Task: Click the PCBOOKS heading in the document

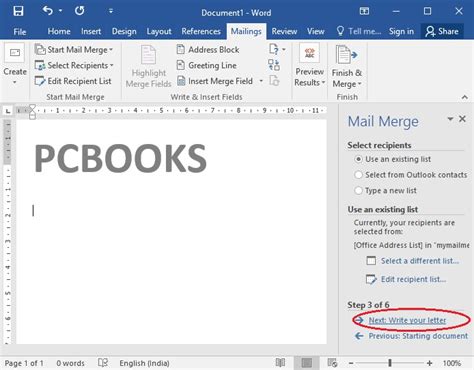Action: click(x=120, y=159)
